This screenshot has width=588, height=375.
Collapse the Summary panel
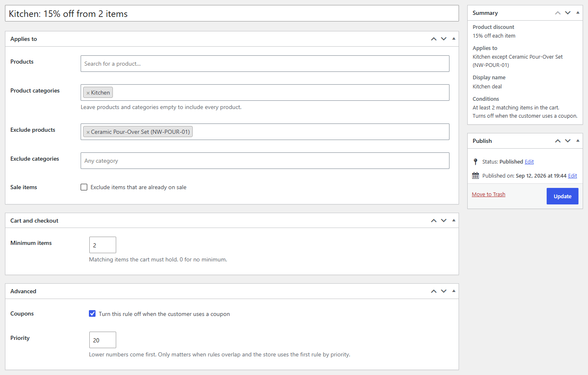click(578, 13)
